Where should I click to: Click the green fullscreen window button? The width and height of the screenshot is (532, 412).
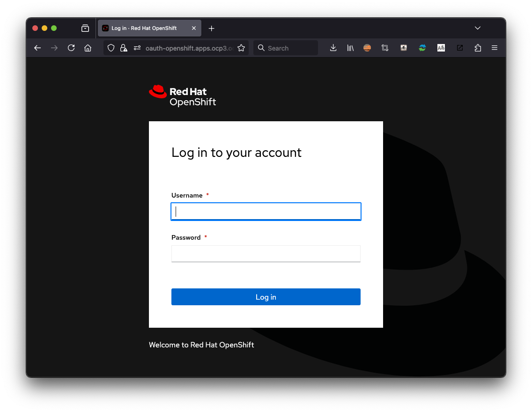tap(54, 28)
